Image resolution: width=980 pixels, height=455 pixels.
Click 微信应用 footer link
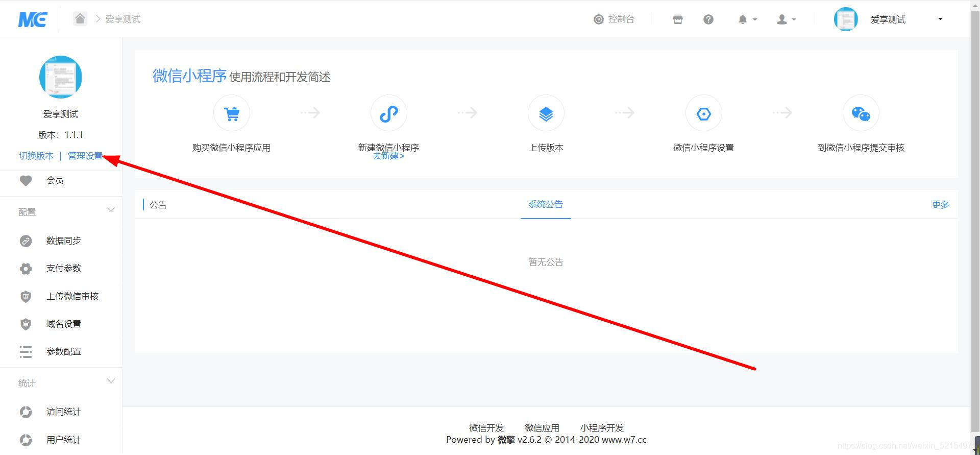tap(542, 428)
